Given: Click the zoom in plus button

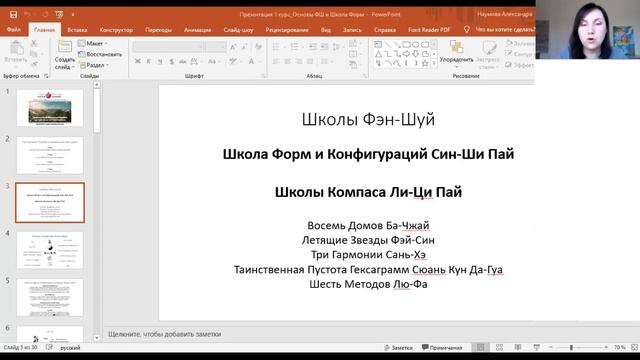Looking at the screenshot, I should pos(606,347).
